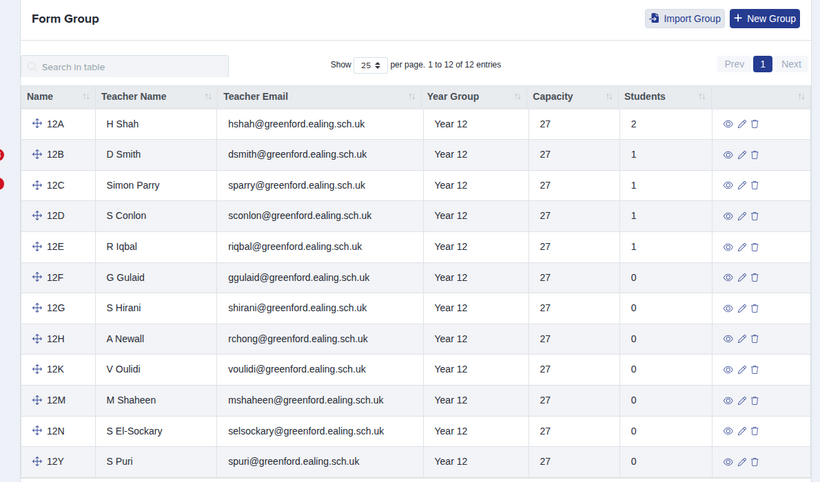View details of group 12G

click(728, 308)
